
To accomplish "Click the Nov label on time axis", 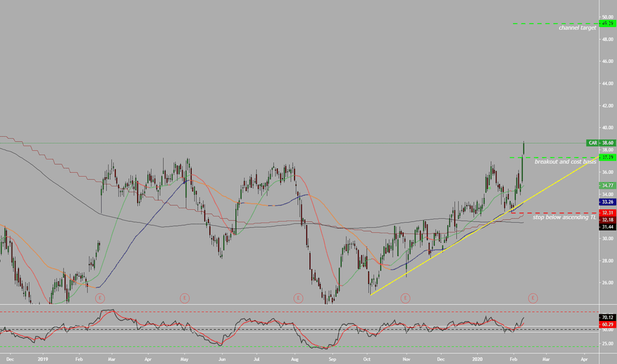I will 406,359.
